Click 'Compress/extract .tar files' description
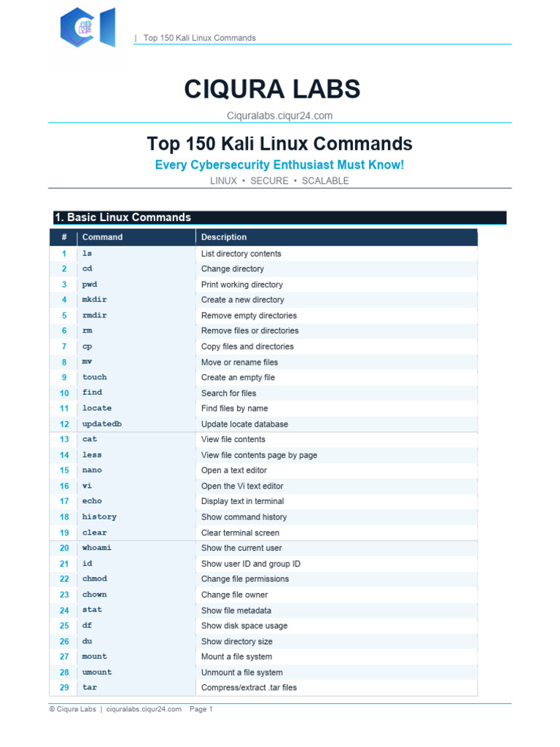The width and height of the screenshot is (560, 747). pyautogui.click(x=249, y=688)
